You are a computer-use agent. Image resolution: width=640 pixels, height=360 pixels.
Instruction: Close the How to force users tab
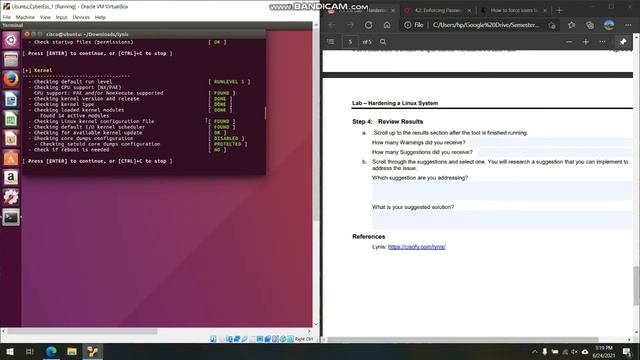[545, 10]
